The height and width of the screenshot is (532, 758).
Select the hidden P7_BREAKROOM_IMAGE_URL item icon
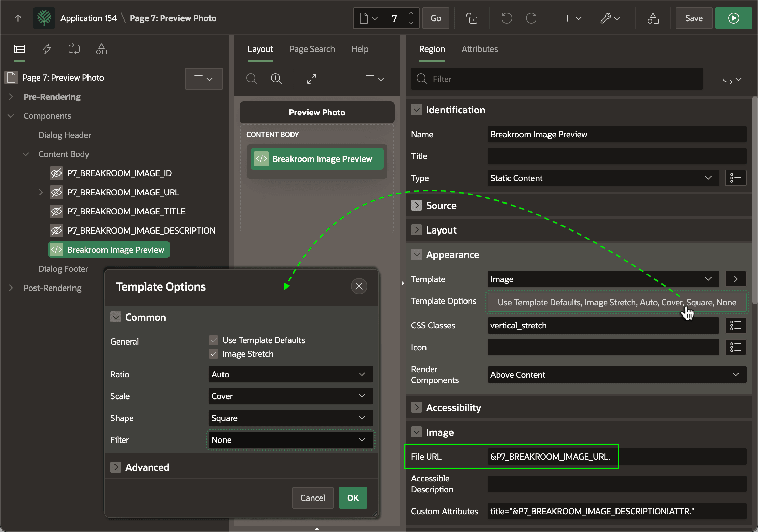(56, 192)
